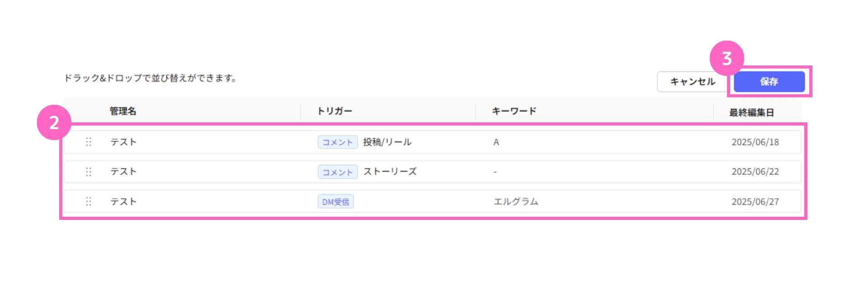The width and height of the screenshot is (868, 289).
Task: Select the row with keyword A
Action: pyautogui.click(x=432, y=142)
